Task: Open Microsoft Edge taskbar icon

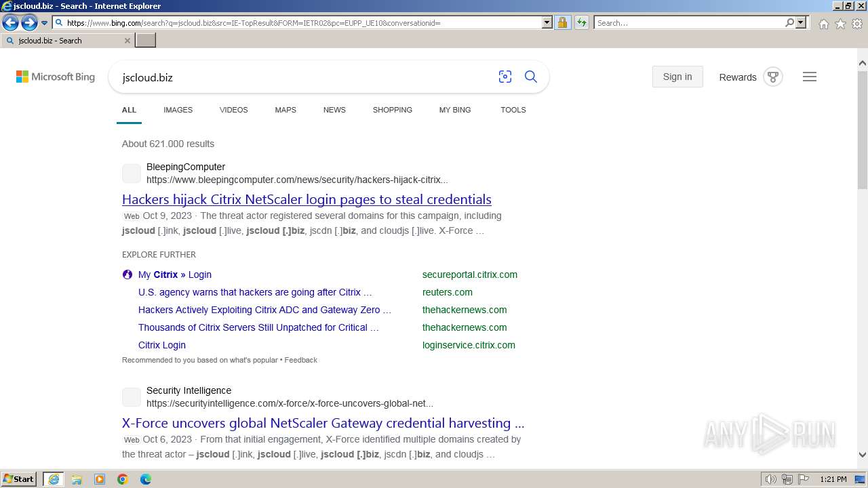Action: click(146, 479)
